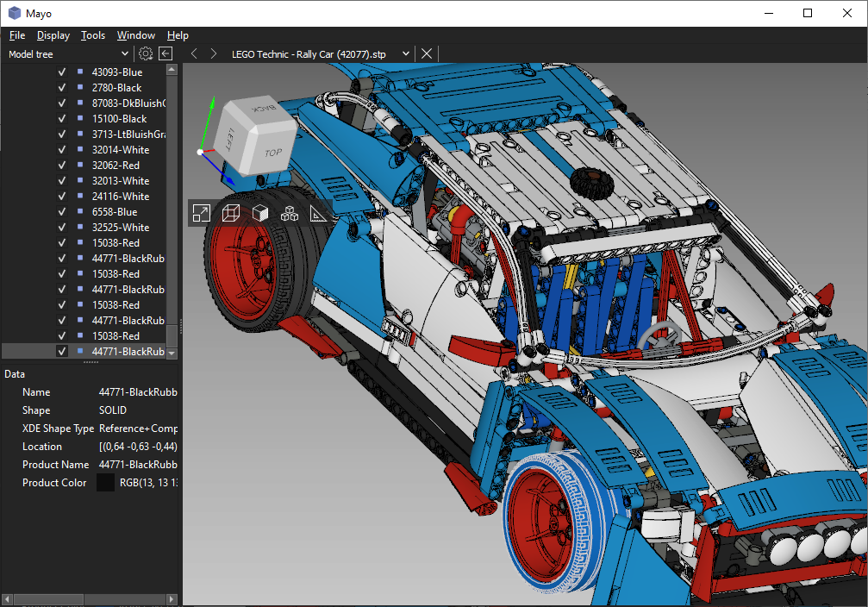Open the model tree settings gear
The height and width of the screenshot is (607, 868).
point(146,53)
